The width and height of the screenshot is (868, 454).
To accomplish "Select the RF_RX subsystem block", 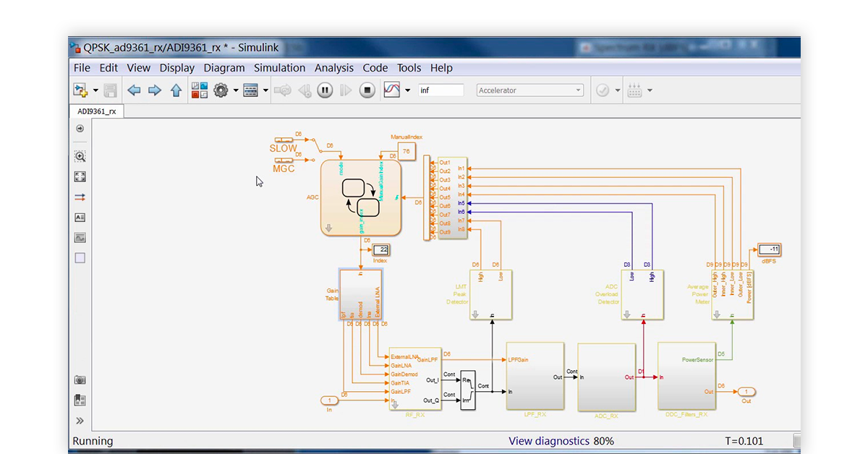I will pos(414,379).
